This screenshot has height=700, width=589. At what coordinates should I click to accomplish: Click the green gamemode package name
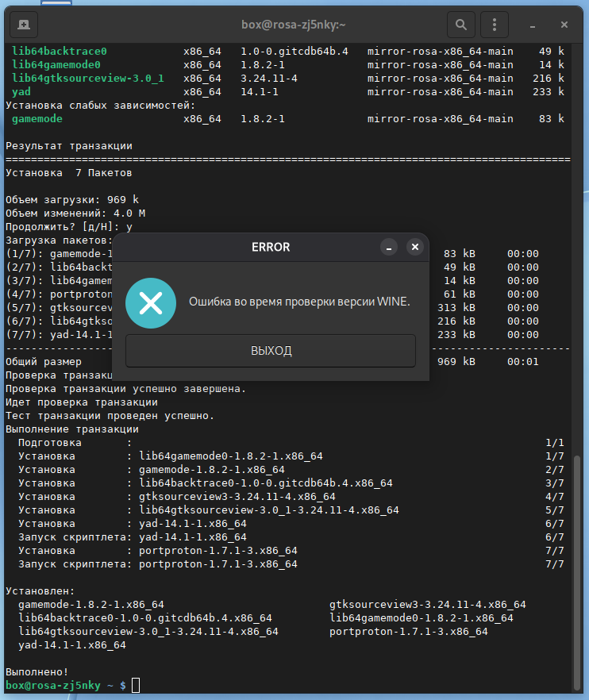tap(37, 119)
